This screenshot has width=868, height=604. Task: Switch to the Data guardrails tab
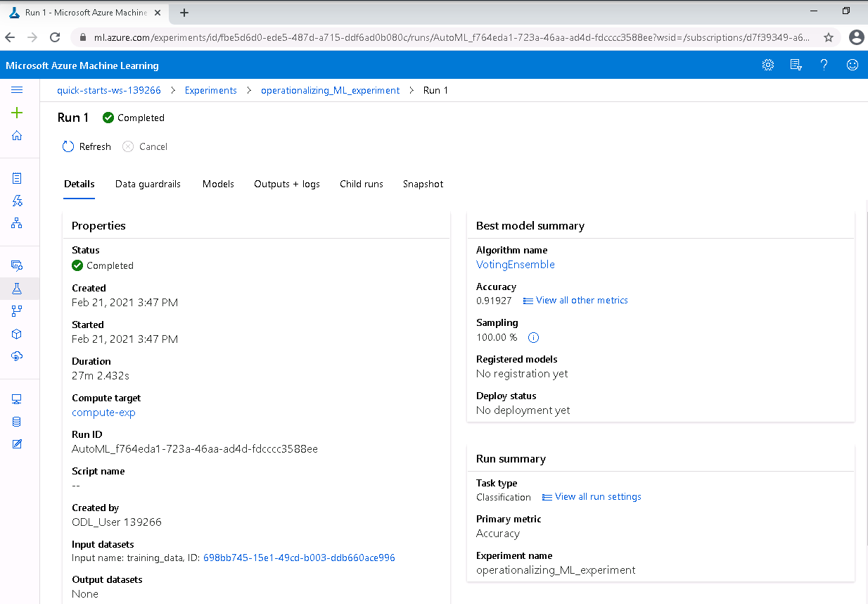tap(148, 184)
